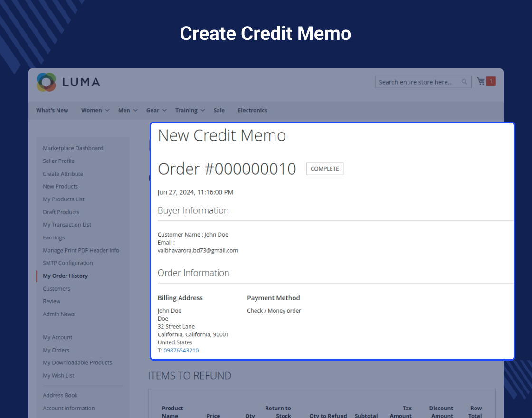Screen dimensions: 532x418
Task: Open Address Book link
Action: (60, 395)
